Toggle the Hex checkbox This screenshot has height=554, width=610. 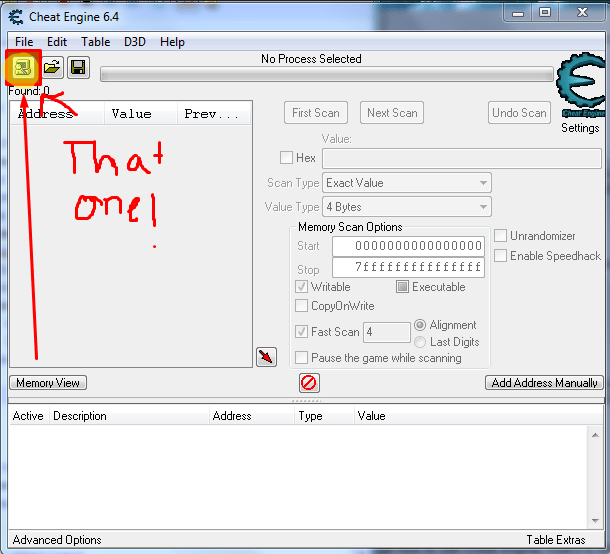[286, 158]
